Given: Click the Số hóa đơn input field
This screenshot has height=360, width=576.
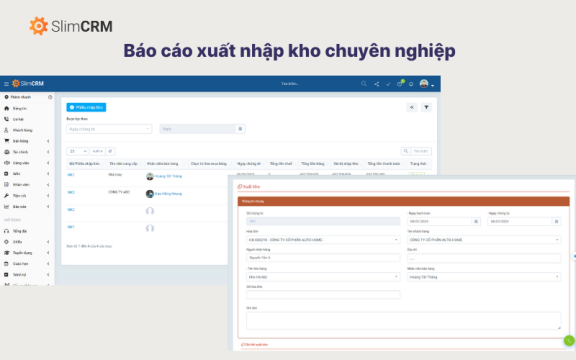Looking at the screenshot, I should (323, 295).
